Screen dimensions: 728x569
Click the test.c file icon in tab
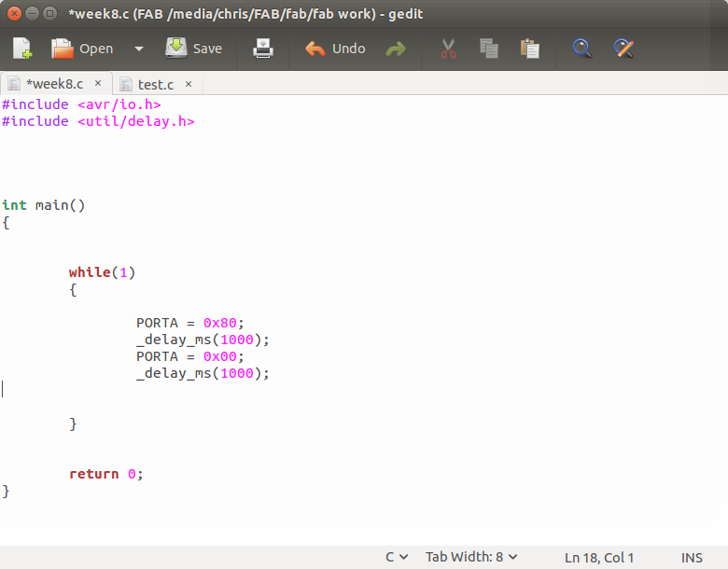(x=126, y=84)
